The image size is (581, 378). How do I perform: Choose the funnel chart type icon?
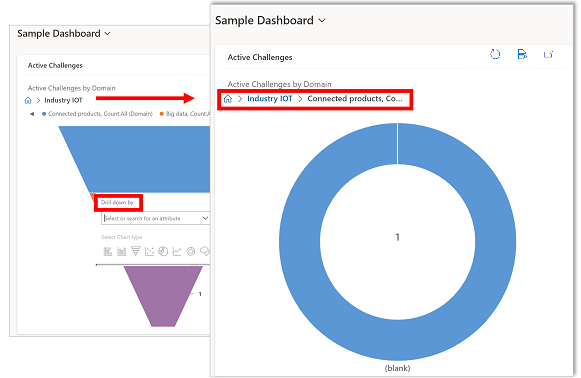point(136,251)
